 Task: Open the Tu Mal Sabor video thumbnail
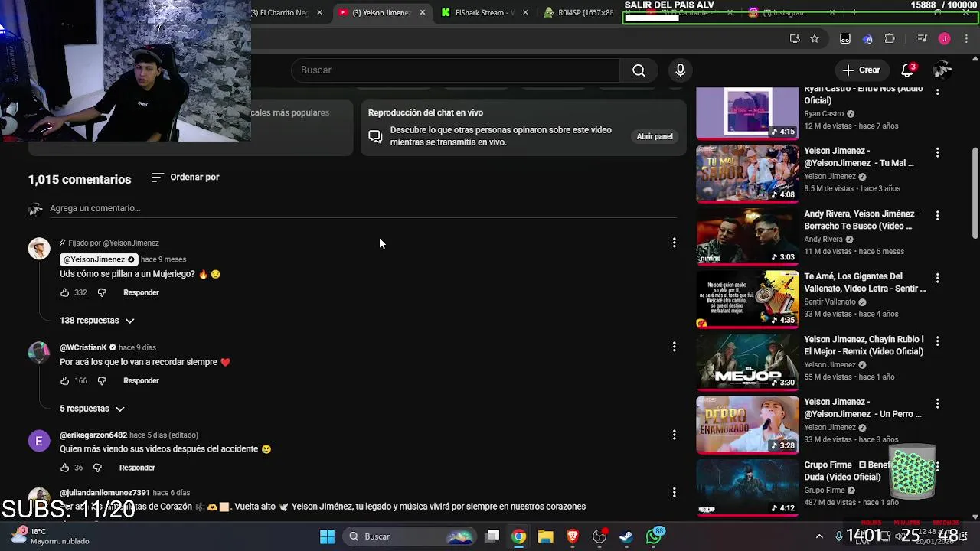[x=747, y=174]
